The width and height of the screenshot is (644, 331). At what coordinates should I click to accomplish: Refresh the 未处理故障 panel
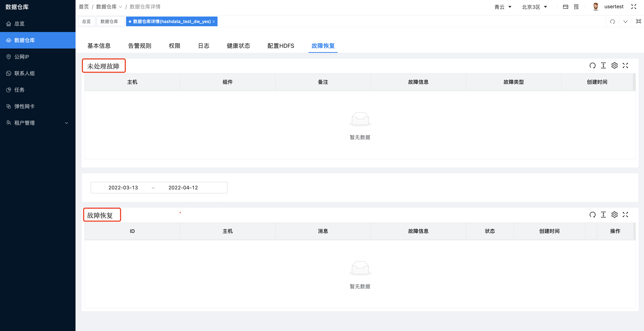593,65
